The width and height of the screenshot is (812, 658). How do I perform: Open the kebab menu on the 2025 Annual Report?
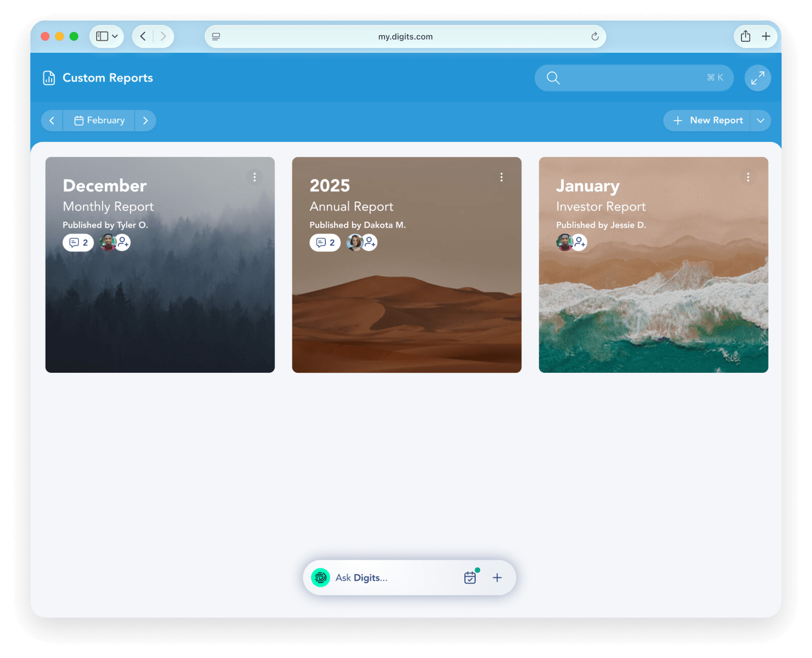pos(501,177)
